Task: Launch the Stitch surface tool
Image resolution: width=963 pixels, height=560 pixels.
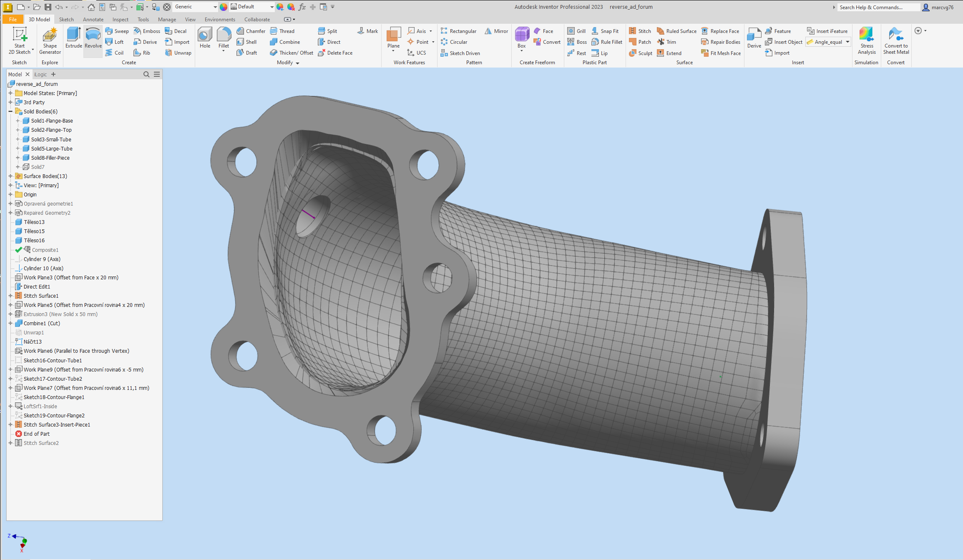Action: tap(641, 30)
